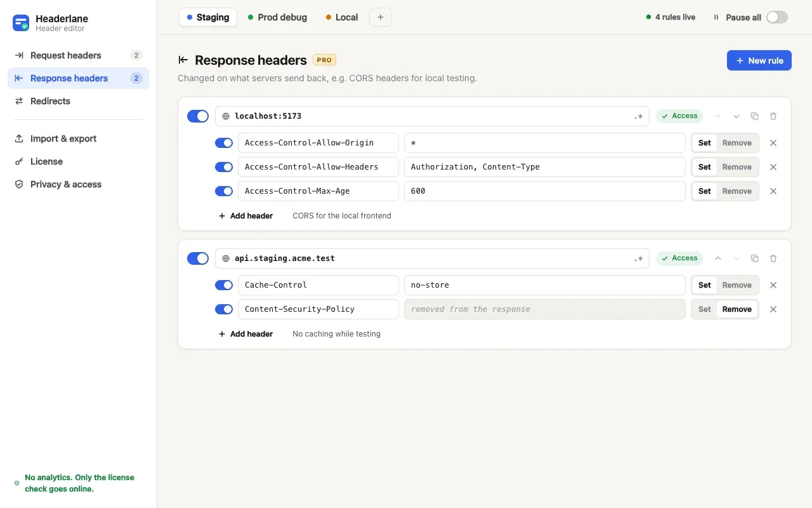The height and width of the screenshot is (508, 812).
Task: Click the regex .* icon in localhost:5173 field
Action: point(638,116)
